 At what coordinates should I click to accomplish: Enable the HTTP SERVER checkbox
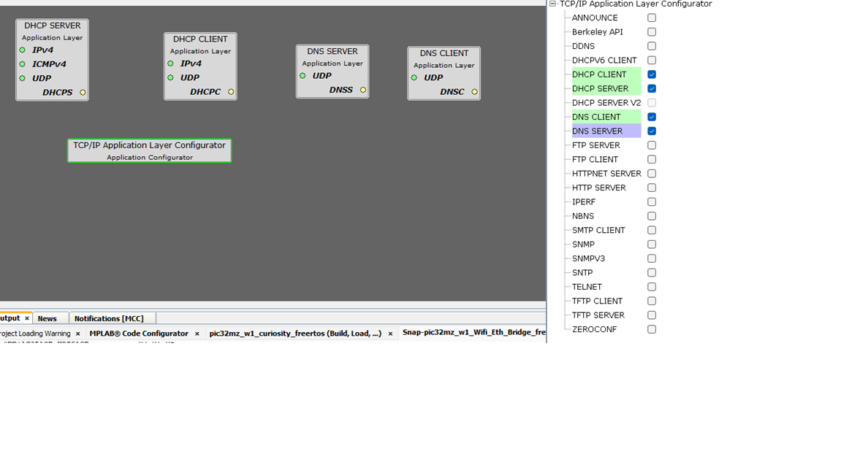click(652, 188)
